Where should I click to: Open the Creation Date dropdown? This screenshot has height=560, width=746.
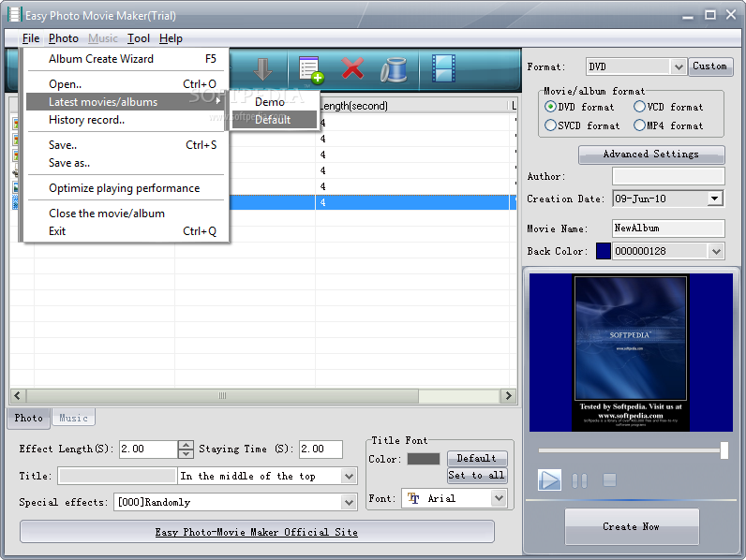714,199
